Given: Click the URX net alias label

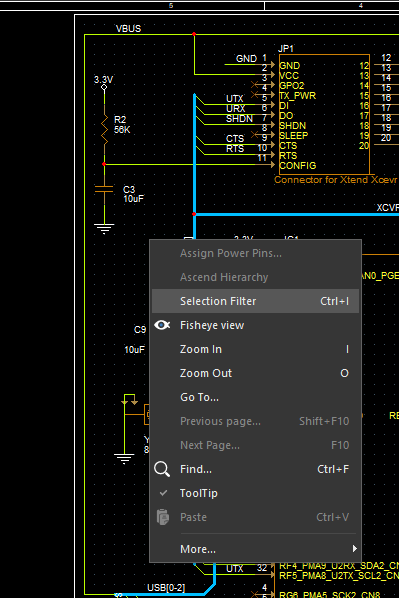Looking at the screenshot, I should pos(235,109).
